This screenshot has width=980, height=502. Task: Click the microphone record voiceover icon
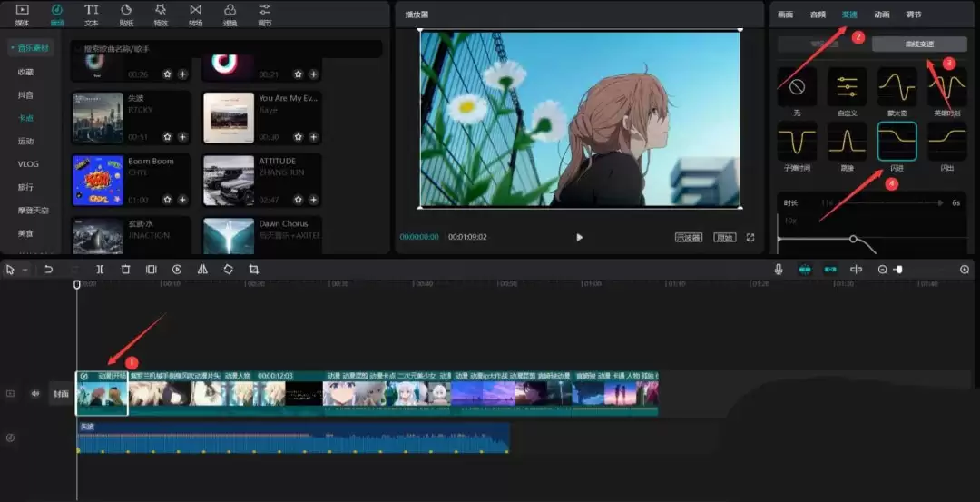point(779,270)
